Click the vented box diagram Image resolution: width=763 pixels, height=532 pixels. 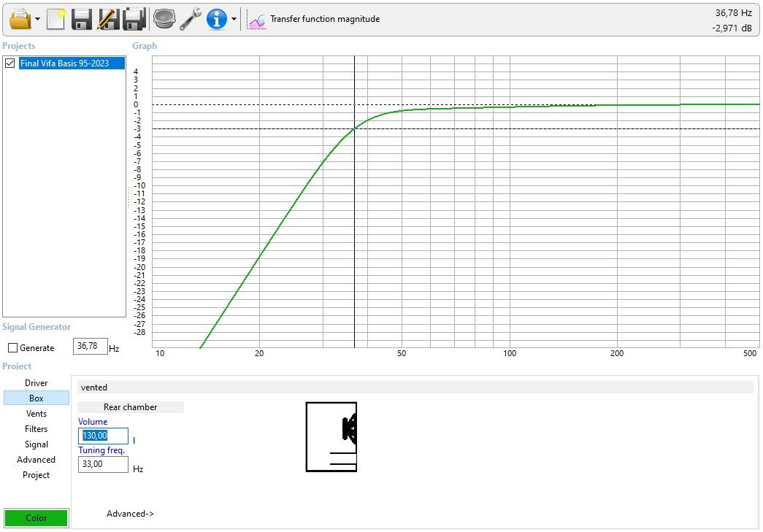tap(331, 436)
